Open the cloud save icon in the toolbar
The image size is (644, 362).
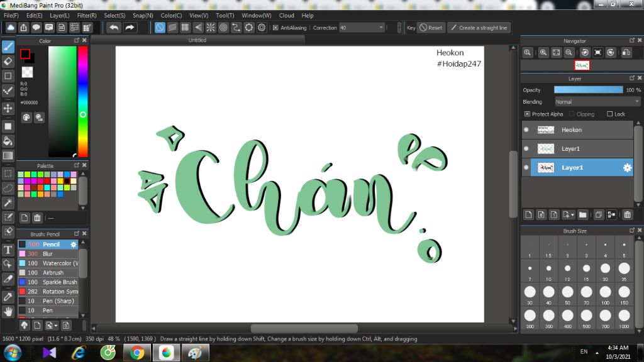[11, 28]
